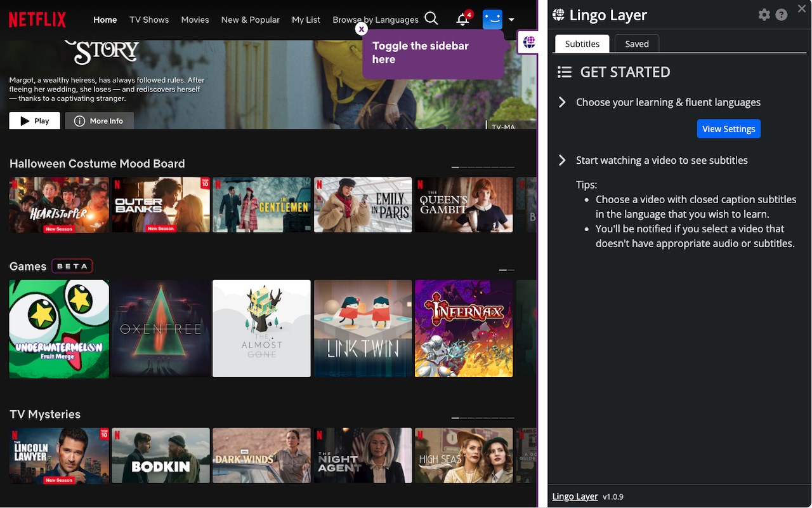Click the featured title synopsis text
The height and width of the screenshot is (508, 812).
tap(107, 90)
